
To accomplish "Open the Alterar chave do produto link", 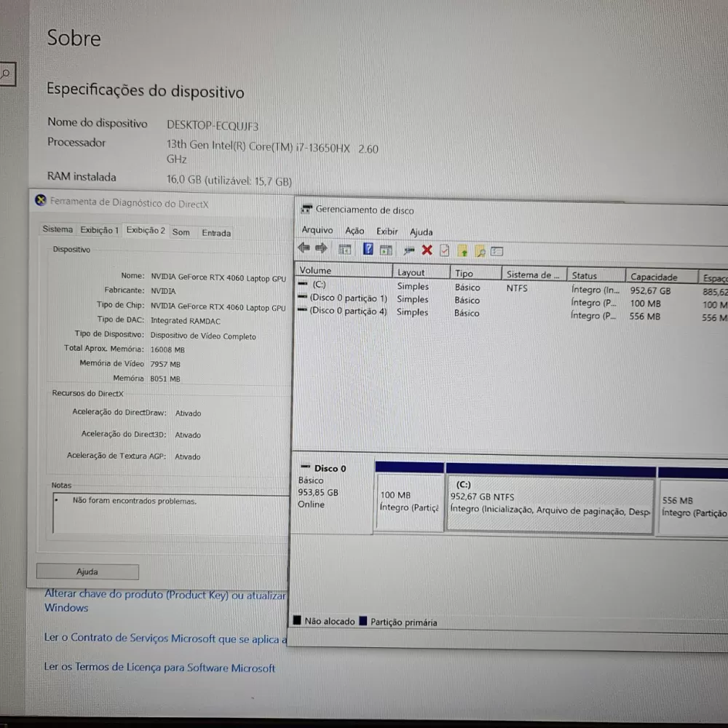I will pyautogui.click(x=165, y=601).
